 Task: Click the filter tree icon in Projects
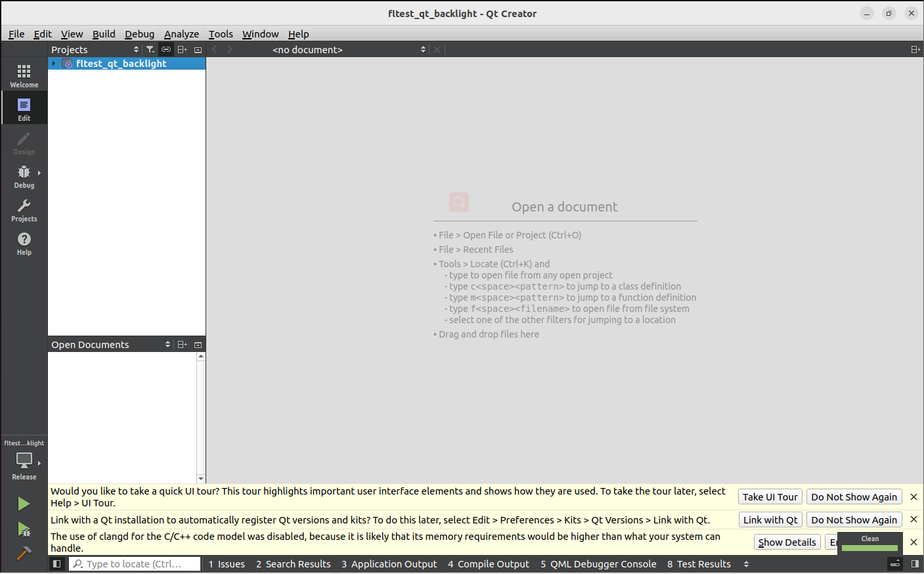coord(150,50)
